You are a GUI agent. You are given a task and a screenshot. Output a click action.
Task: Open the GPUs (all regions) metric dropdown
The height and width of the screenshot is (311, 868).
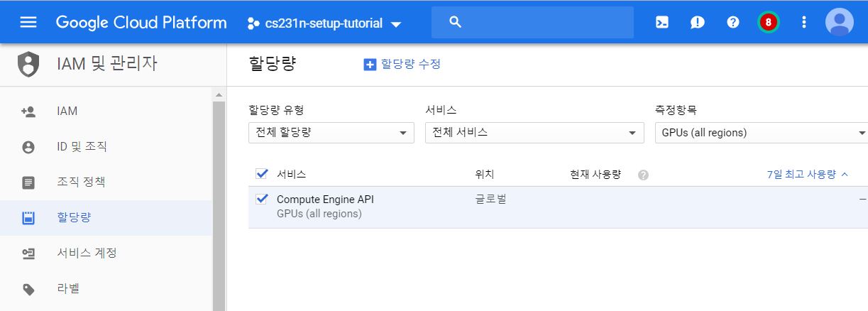(762, 133)
